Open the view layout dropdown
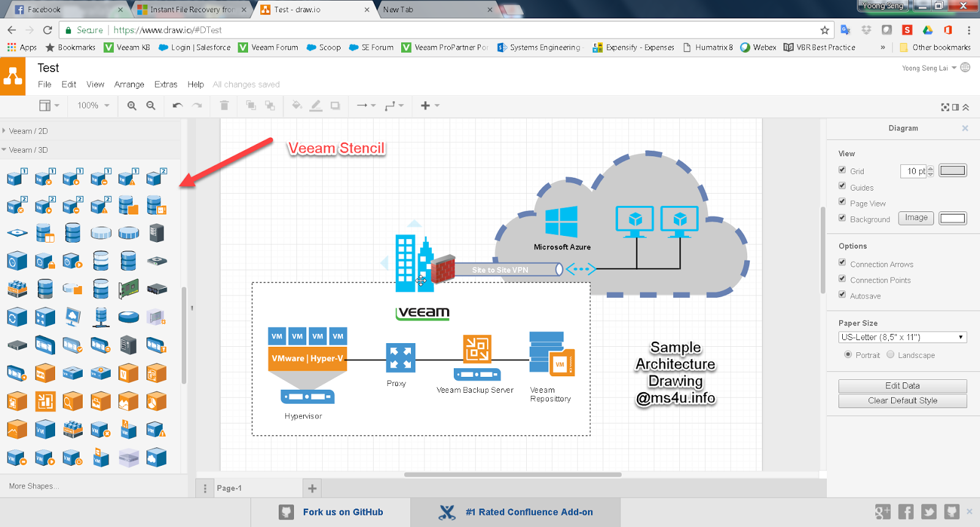The image size is (980, 527). point(49,105)
